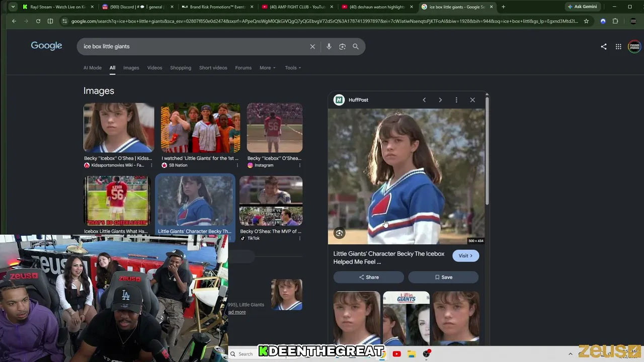Open options for Instagram image result
The width and height of the screenshot is (644, 362).
[300, 165]
